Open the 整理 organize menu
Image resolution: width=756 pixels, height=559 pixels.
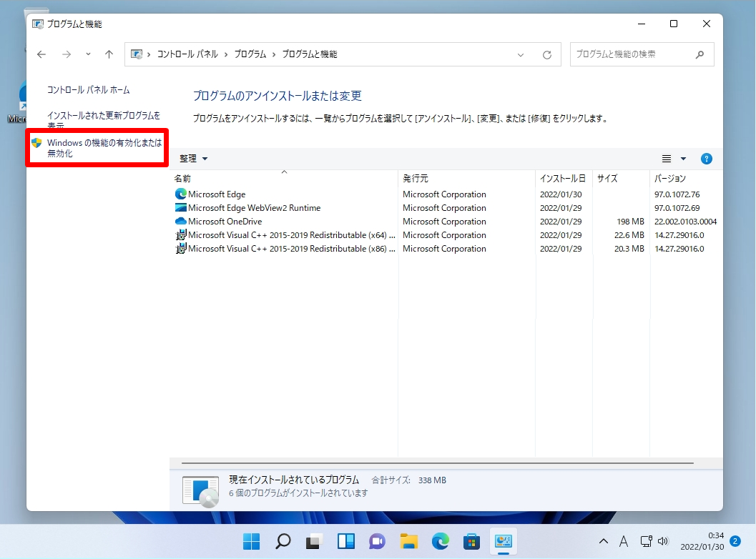[x=193, y=159]
